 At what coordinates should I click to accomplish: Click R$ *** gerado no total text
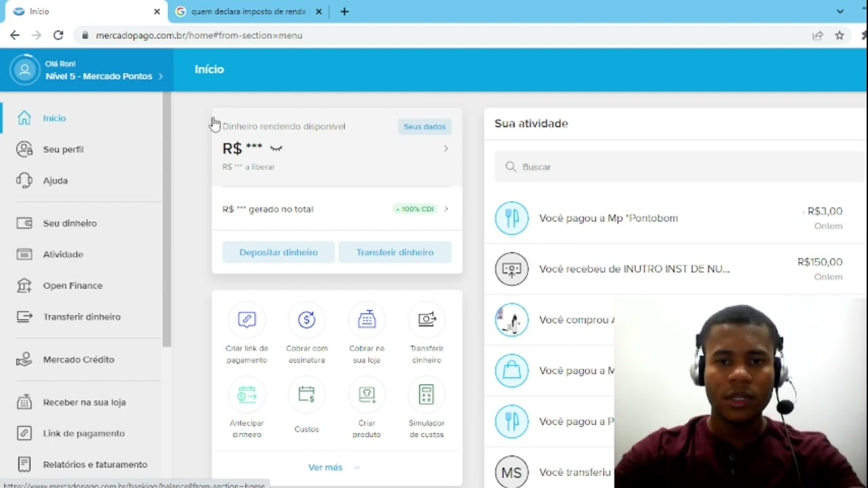pos(268,209)
